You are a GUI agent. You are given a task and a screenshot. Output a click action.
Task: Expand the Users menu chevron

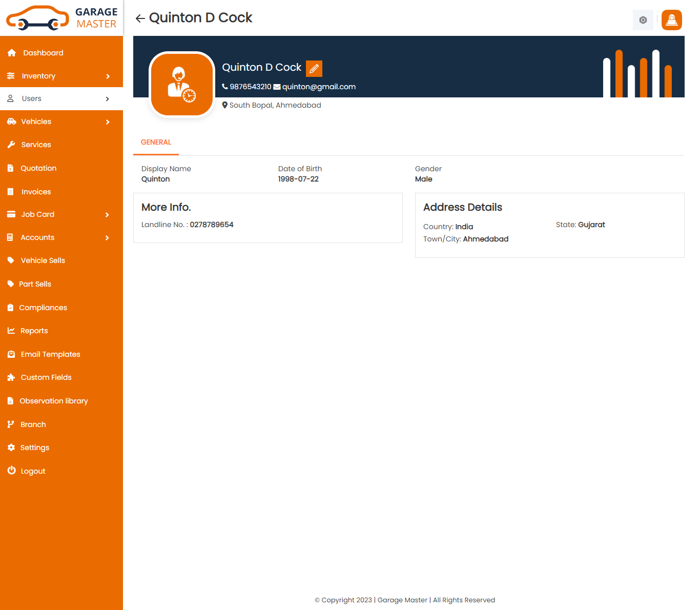[107, 99]
